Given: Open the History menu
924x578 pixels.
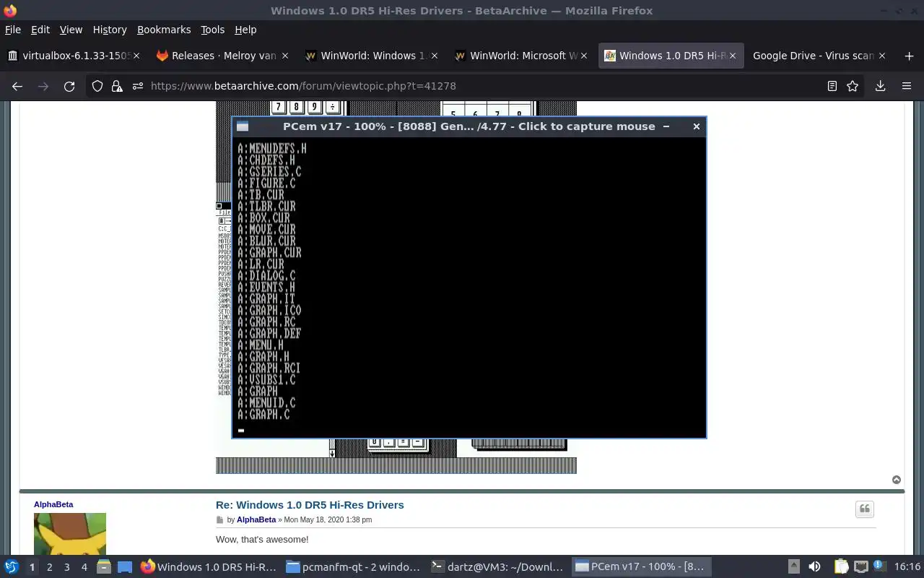Looking at the screenshot, I should pos(110,30).
